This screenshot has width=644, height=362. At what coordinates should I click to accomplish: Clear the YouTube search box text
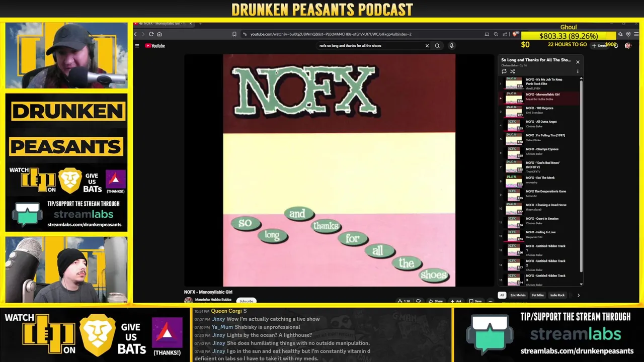[x=427, y=46]
